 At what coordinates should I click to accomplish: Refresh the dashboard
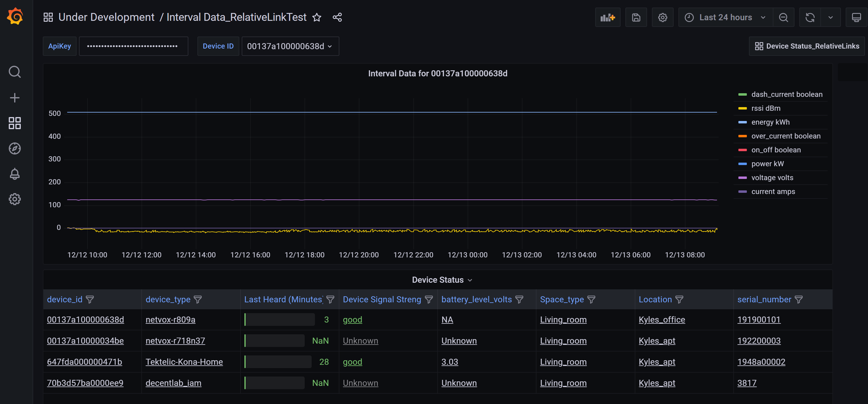click(x=810, y=17)
